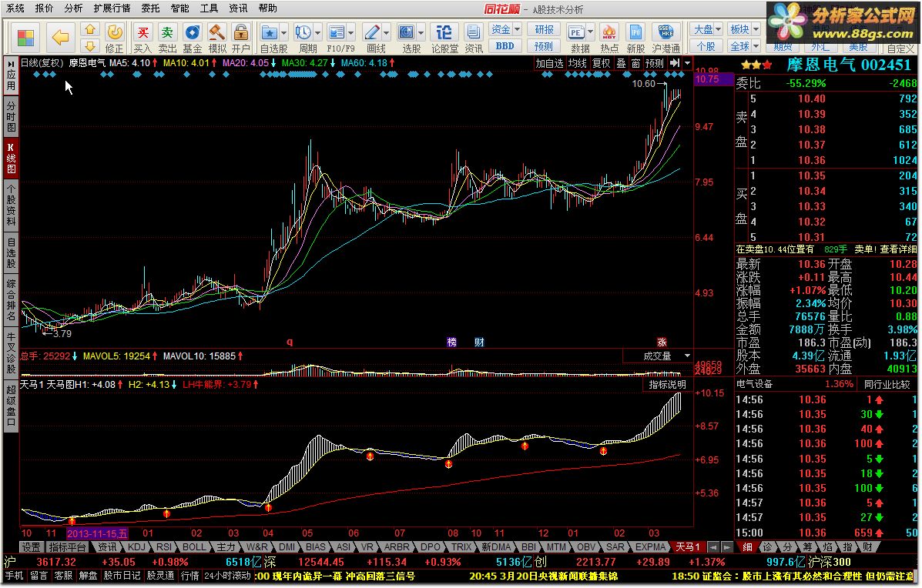Open the 分析 menu
This screenshot has width=922, height=588.
click(x=73, y=8)
